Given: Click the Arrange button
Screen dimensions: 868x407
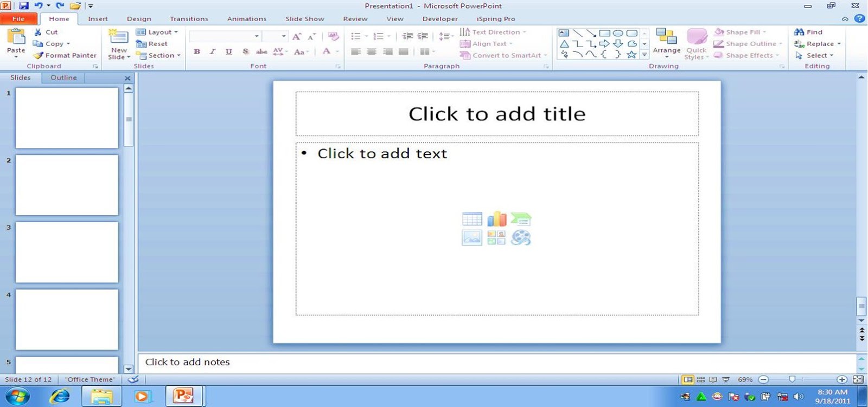Looking at the screenshot, I should click(667, 43).
